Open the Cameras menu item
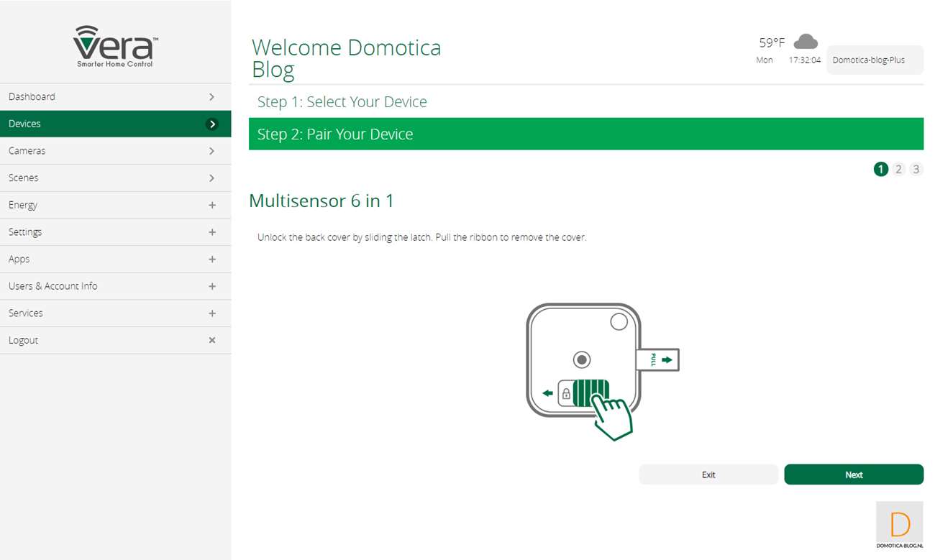Screen dimensions: 935x560 (x=27, y=151)
